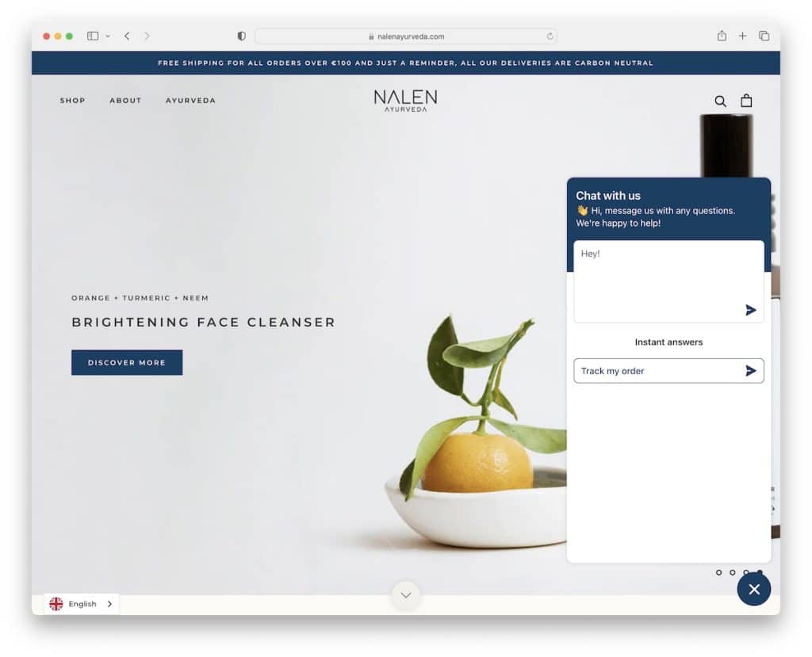Viewport: 812px width, 657px height.
Task: Go back in browser history
Action: [x=127, y=36]
